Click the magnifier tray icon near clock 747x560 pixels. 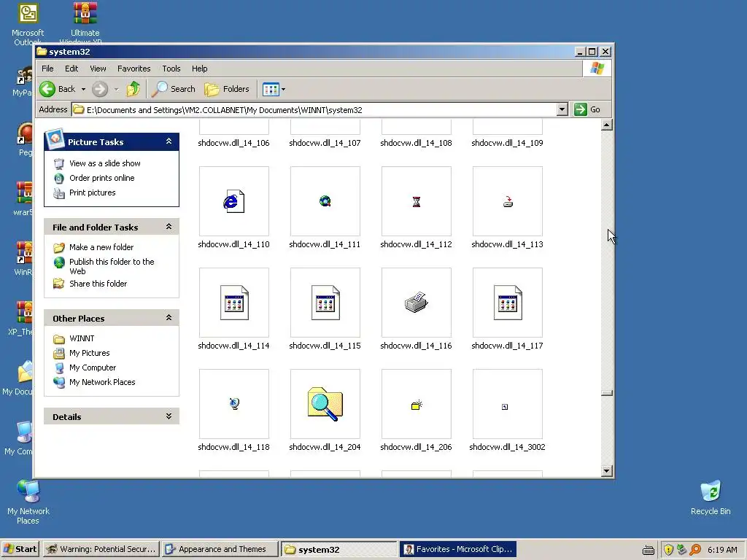tap(695, 550)
